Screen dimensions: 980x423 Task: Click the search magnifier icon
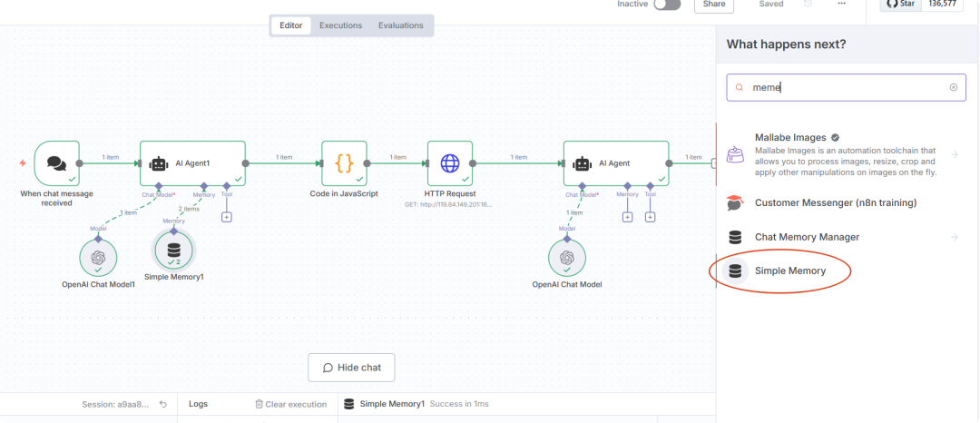tap(740, 88)
